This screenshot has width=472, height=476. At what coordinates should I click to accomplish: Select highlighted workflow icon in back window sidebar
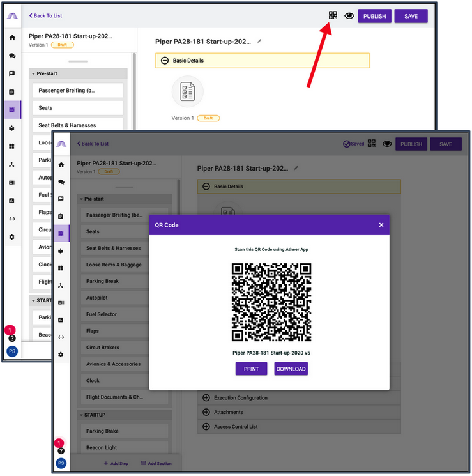12,110
